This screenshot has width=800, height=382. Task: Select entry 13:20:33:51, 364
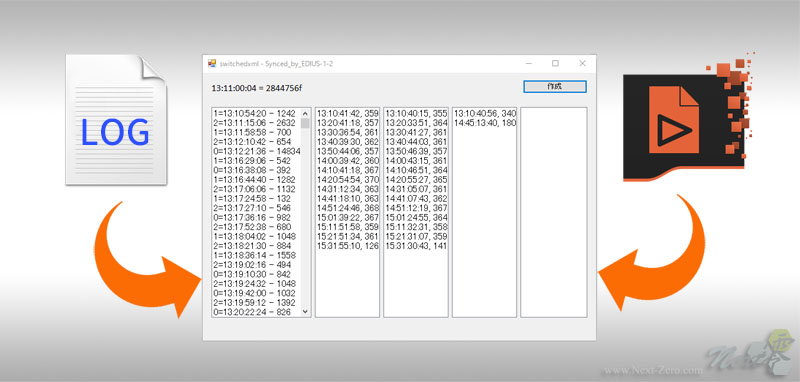pos(416,122)
